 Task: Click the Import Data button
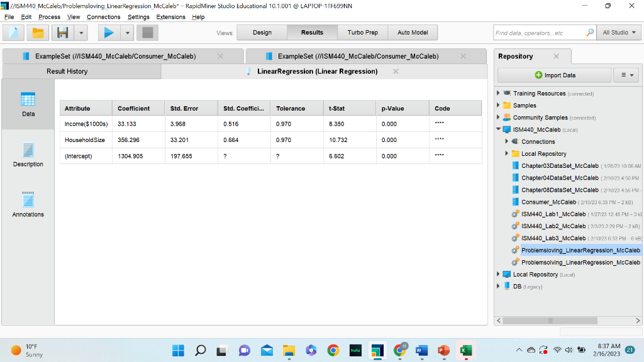click(555, 75)
